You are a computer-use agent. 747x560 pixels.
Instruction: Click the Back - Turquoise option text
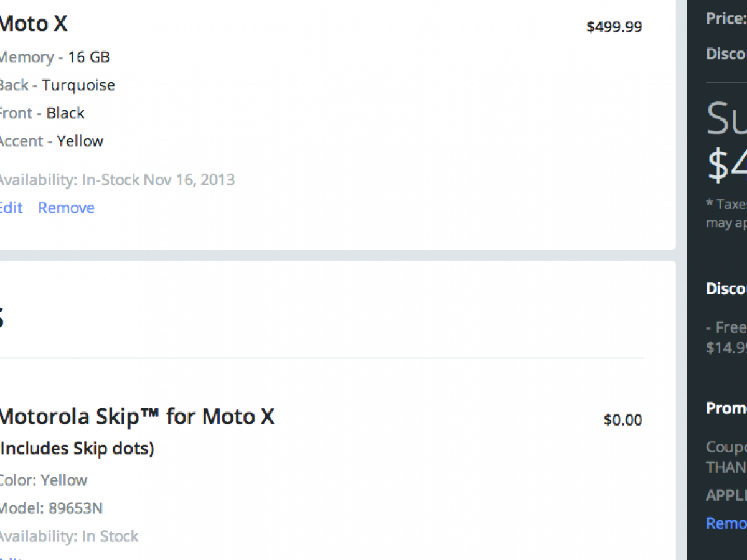pyautogui.click(x=57, y=85)
